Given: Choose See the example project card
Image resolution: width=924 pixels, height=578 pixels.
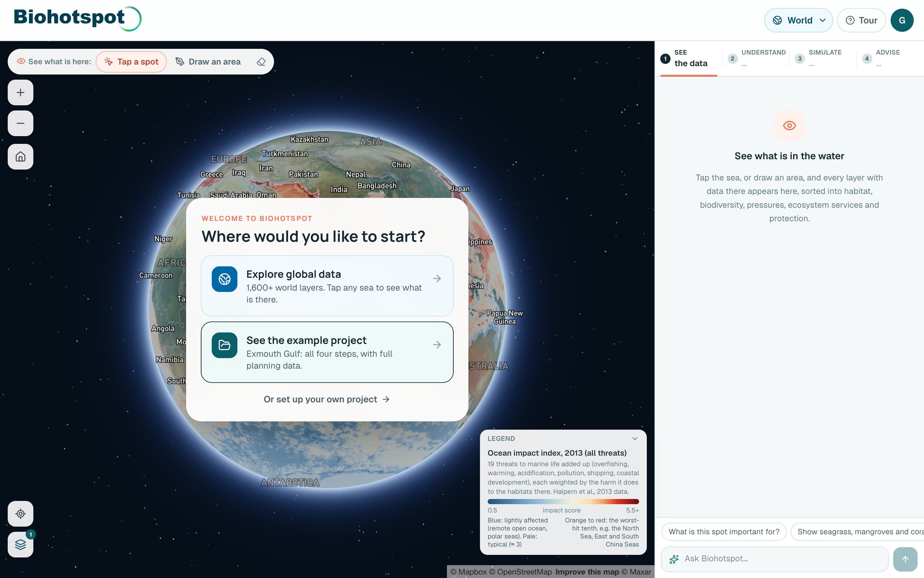Looking at the screenshot, I should [327, 352].
